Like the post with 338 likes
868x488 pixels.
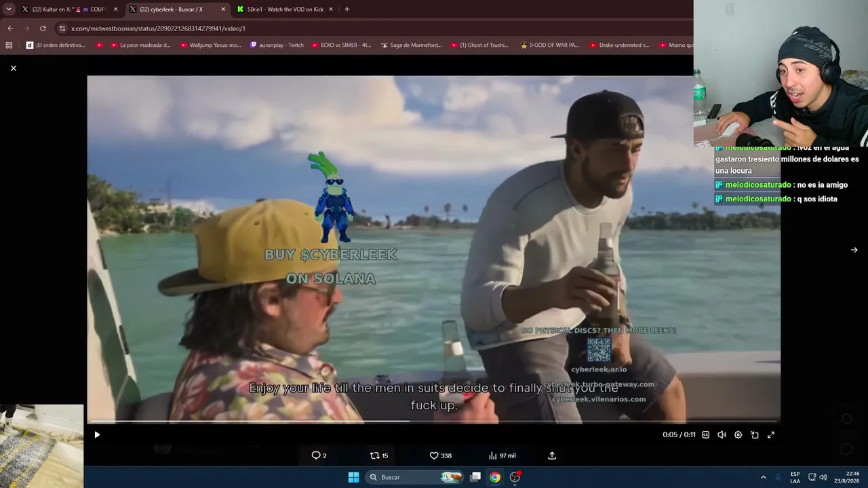coord(441,455)
